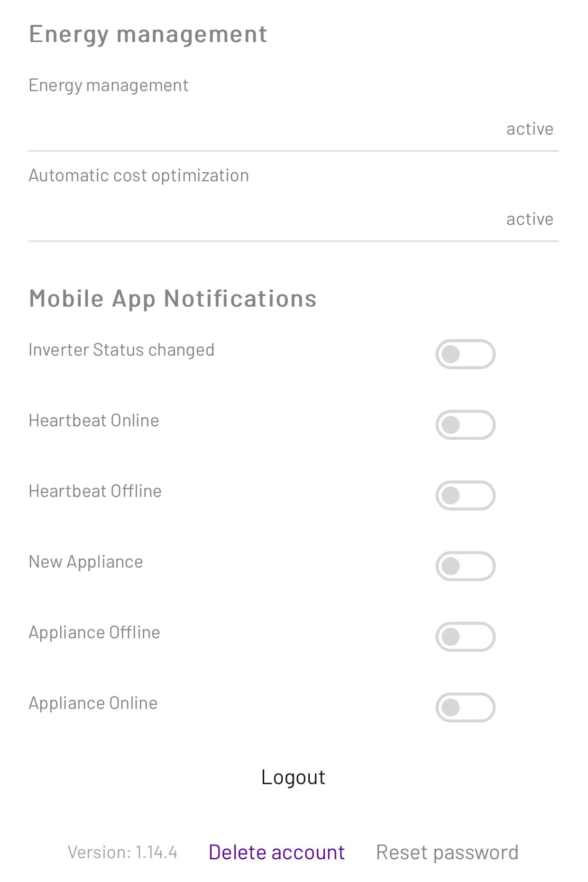The height and width of the screenshot is (882, 588).
Task: Switch on New Appliance notifications toggle
Action: [x=465, y=566]
